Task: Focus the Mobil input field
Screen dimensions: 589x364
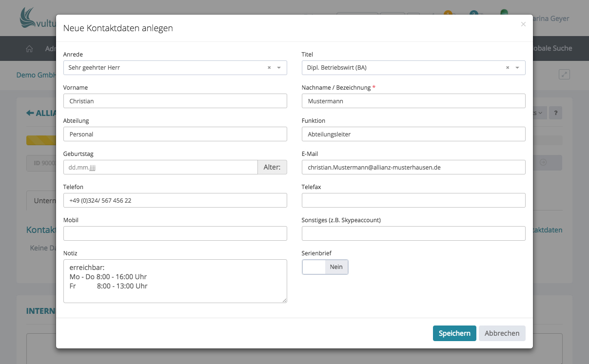Action: [175, 233]
